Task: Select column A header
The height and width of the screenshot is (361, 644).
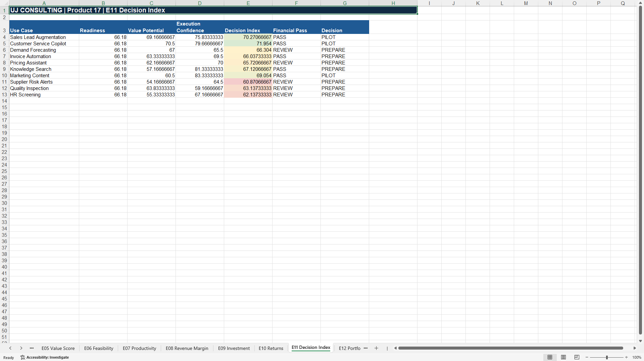Action: [44, 3]
